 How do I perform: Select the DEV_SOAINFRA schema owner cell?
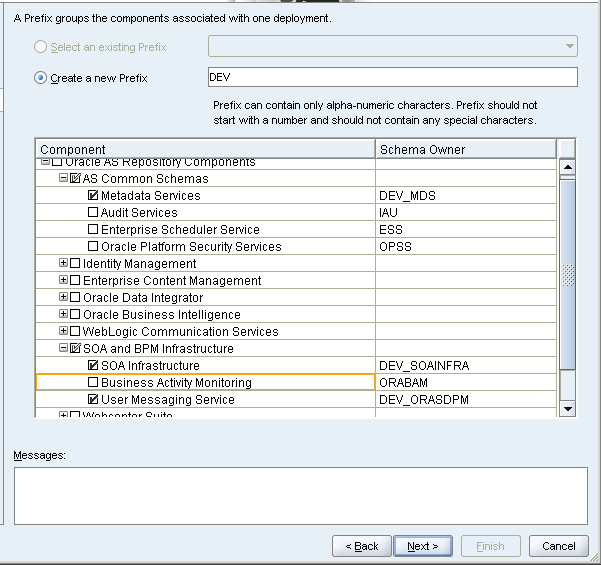point(465,366)
